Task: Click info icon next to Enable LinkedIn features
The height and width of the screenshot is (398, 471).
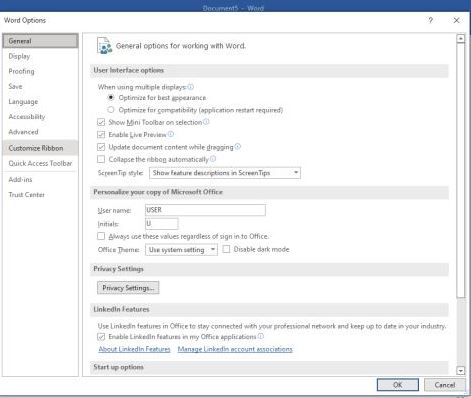Action: click(x=261, y=336)
